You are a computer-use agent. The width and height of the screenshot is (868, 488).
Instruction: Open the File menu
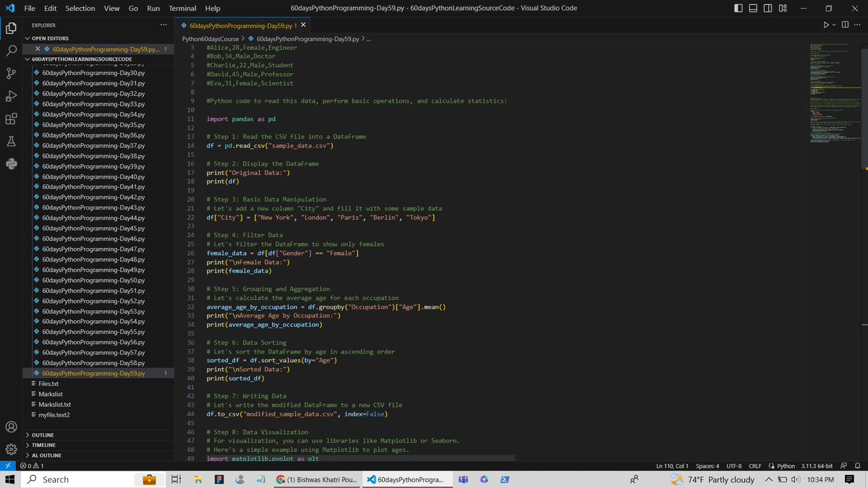click(30, 8)
